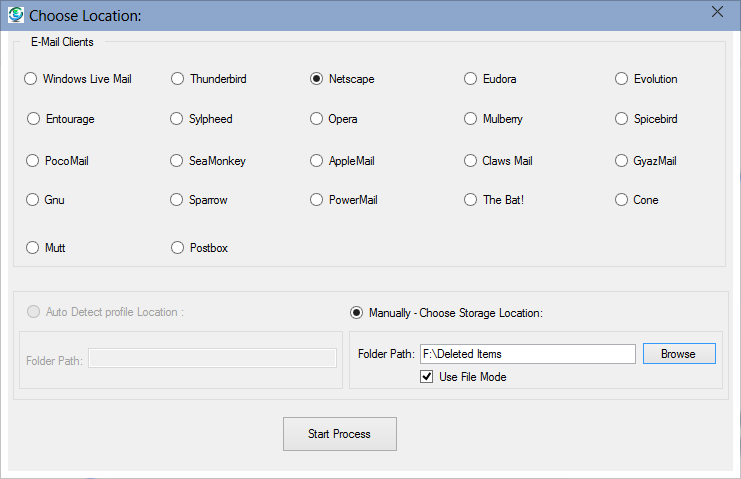The image size is (741, 479).
Task: Select the Windows Live Mail radio button
Action: click(31, 79)
